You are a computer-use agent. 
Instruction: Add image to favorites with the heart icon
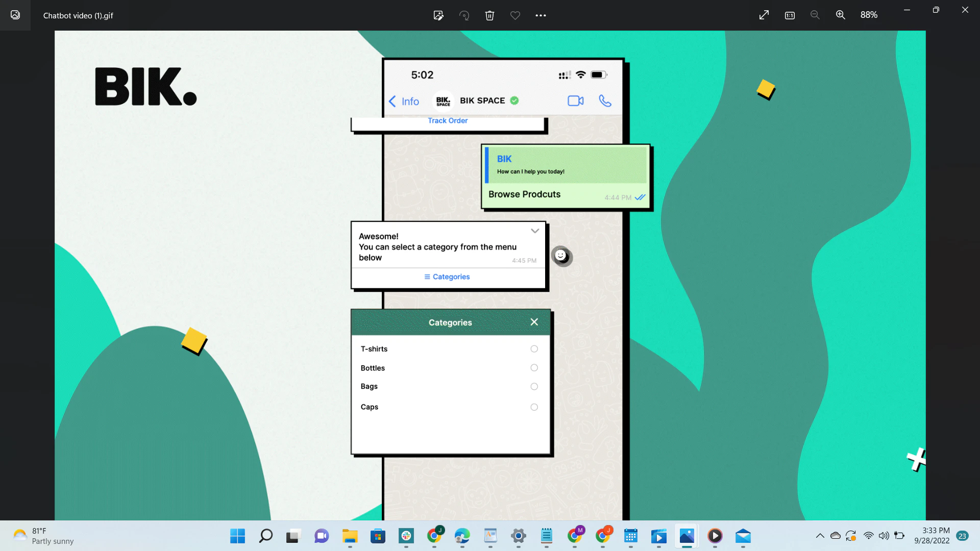[x=515, y=15]
